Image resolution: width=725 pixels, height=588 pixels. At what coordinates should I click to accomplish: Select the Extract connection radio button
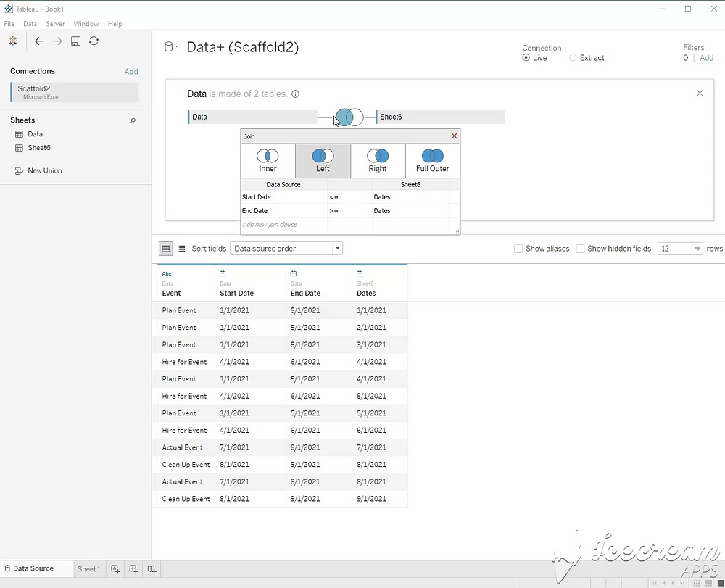coord(573,58)
